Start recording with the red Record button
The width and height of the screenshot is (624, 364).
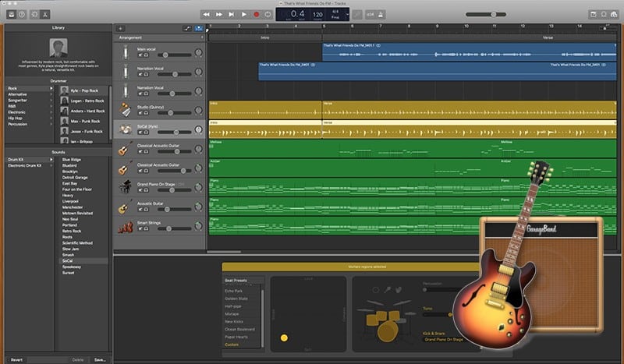(257, 14)
